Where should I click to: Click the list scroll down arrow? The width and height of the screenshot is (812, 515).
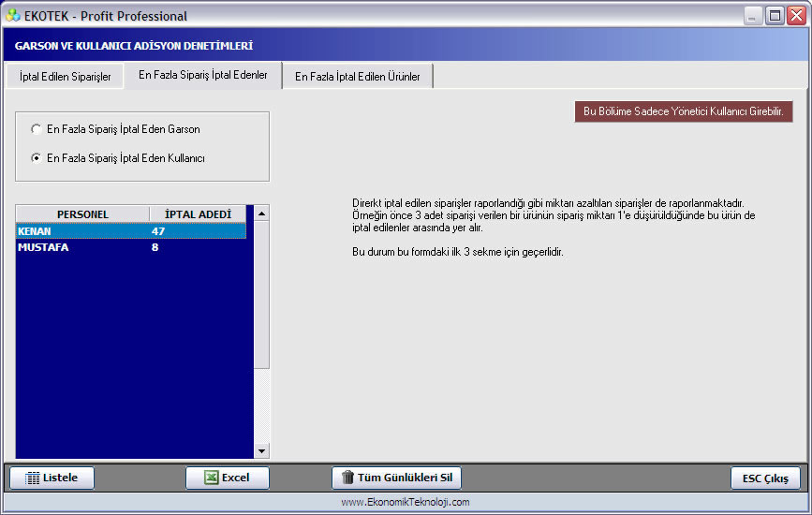coord(261,450)
